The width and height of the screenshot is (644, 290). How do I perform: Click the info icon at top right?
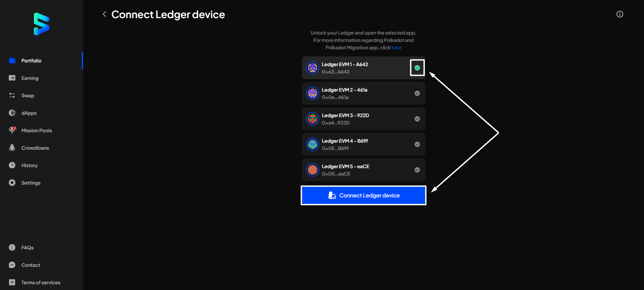[620, 14]
